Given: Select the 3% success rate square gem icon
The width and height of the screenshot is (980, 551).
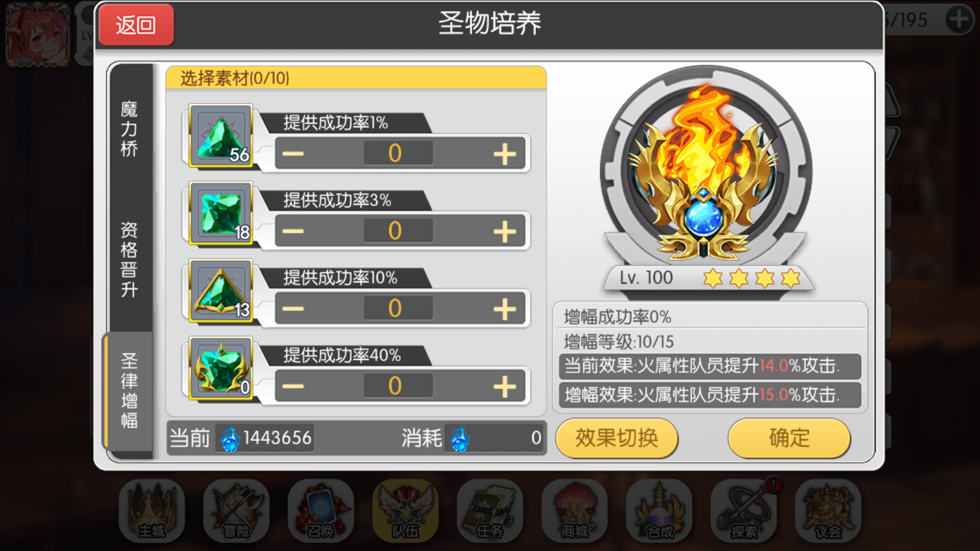Looking at the screenshot, I should click(221, 213).
